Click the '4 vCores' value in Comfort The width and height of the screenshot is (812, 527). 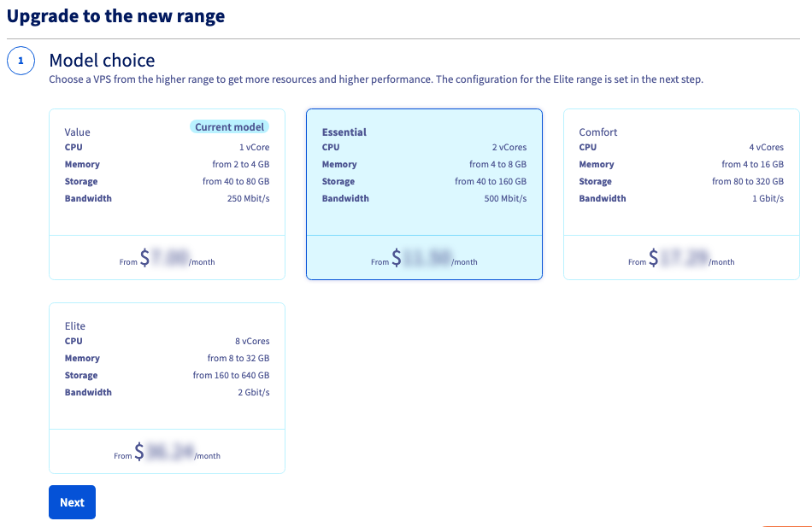click(767, 147)
